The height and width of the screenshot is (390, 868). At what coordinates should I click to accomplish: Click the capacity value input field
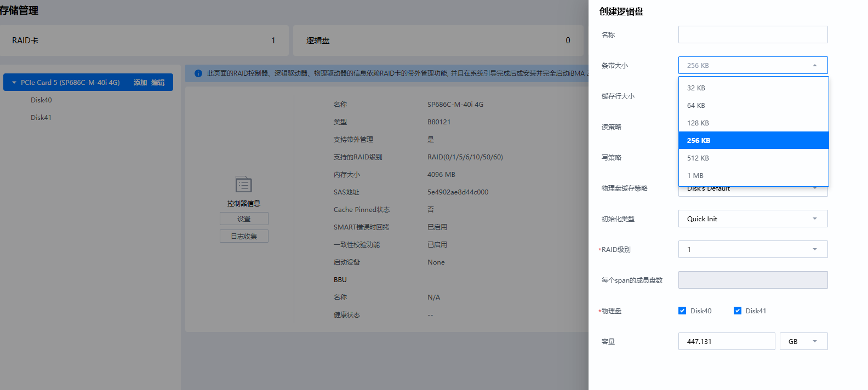pyautogui.click(x=726, y=341)
